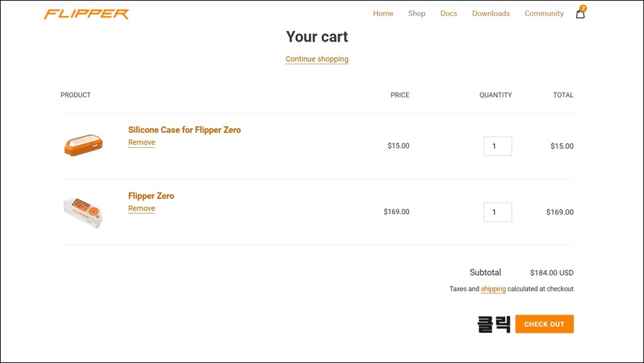The height and width of the screenshot is (363, 644).
Task: Open the Docs menu item
Action: tap(449, 13)
